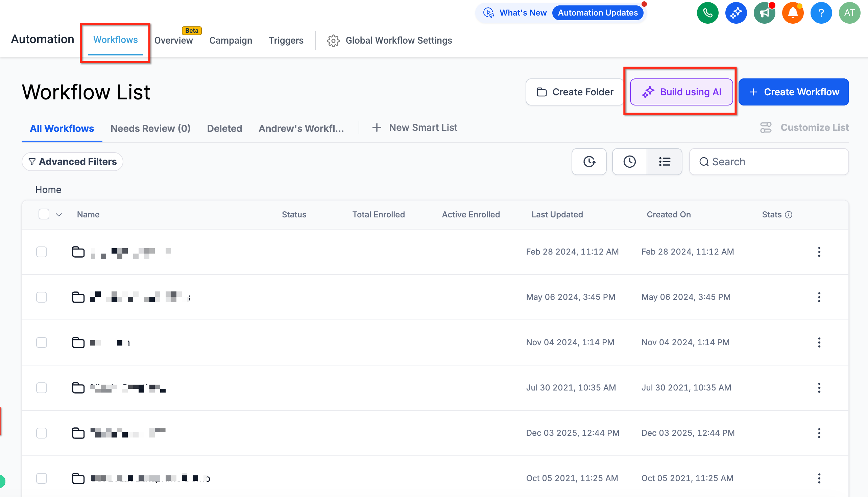Open three-dot menu for Jul 30 2021 row

[x=819, y=388]
